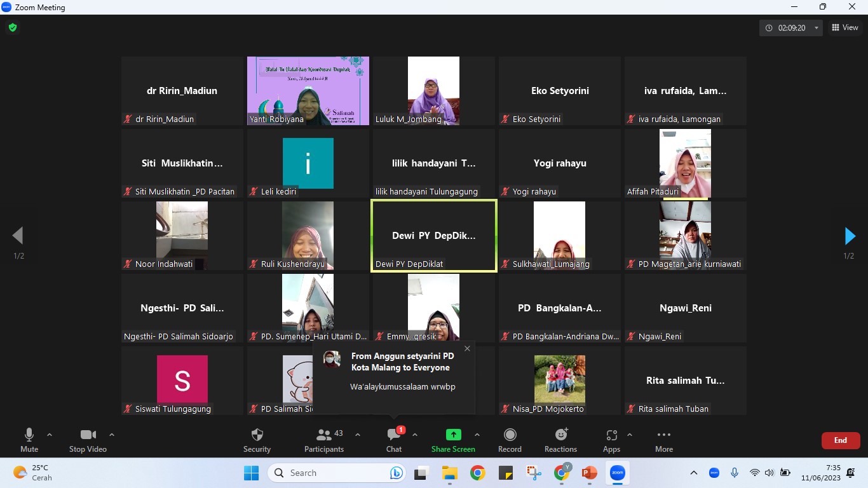Open the Participants panel

pos(324,440)
